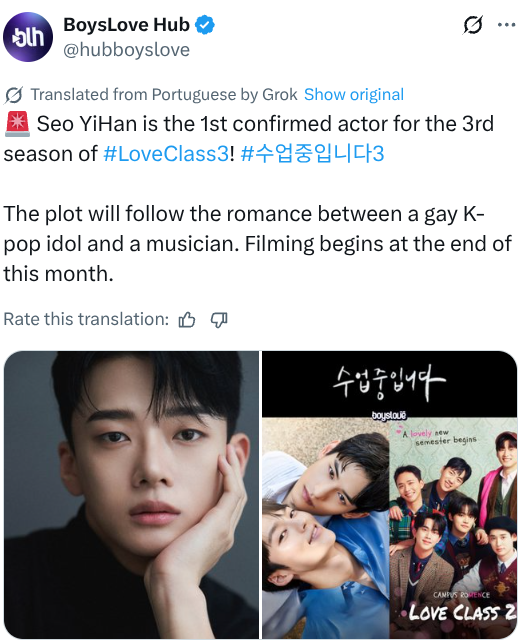
Task: Open the Love Class 2 poster image
Action: [389, 495]
